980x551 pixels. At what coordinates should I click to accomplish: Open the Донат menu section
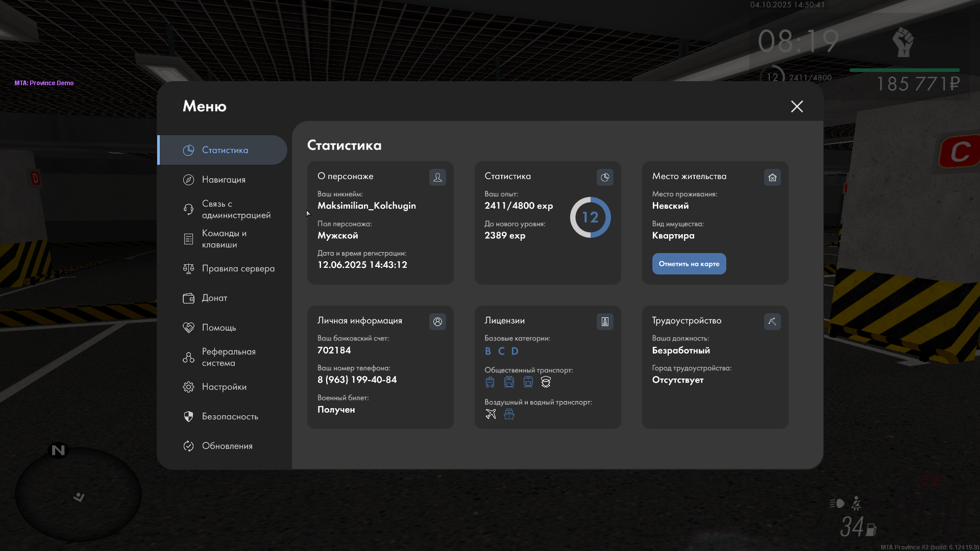pyautogui.click(x=214, y=298)
